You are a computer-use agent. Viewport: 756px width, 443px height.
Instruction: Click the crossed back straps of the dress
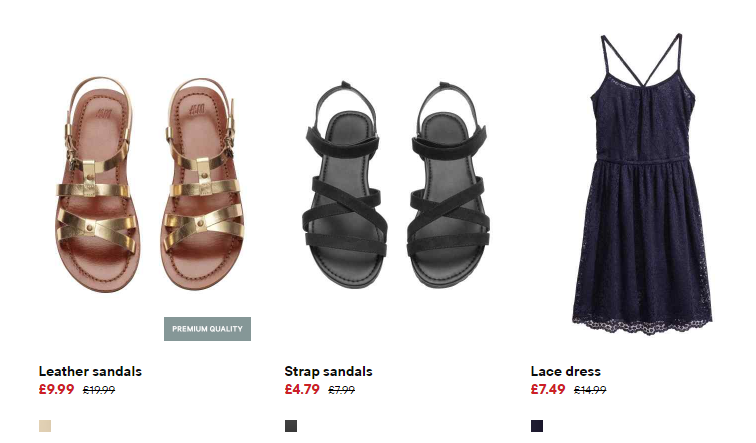(x=642, y=60)
